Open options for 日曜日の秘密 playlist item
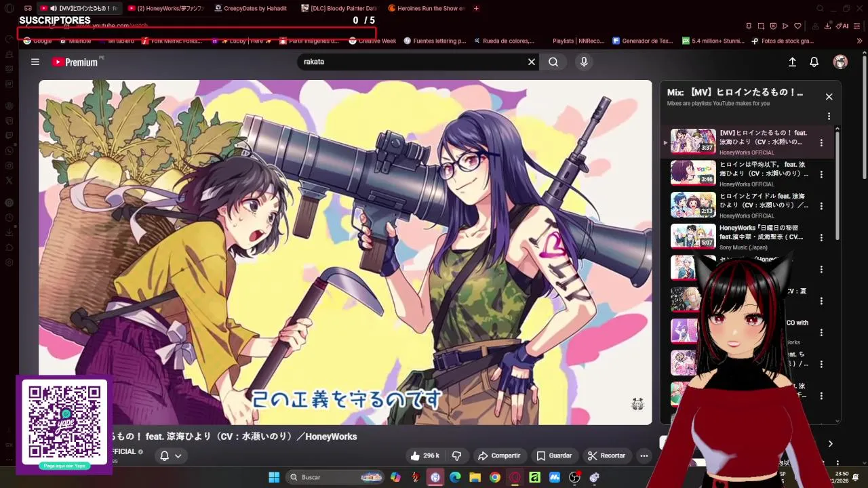 (821, 238)
